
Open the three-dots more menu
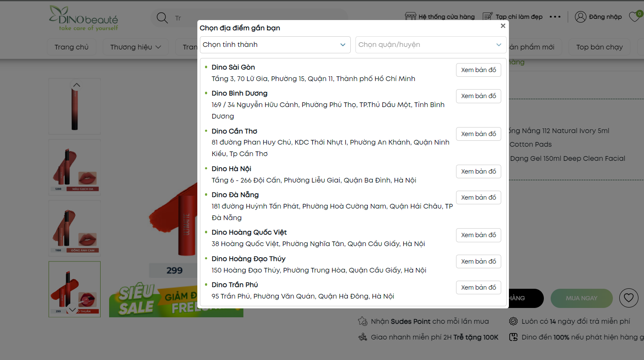click(x=555, y=17)
